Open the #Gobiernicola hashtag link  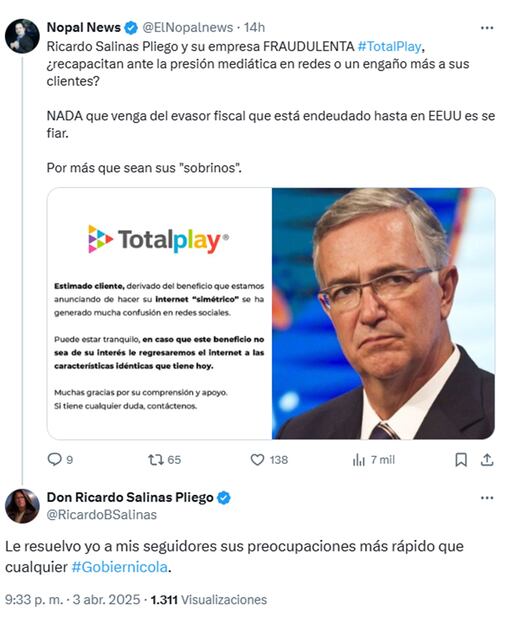pyautogui.click(x=119, y=567)
